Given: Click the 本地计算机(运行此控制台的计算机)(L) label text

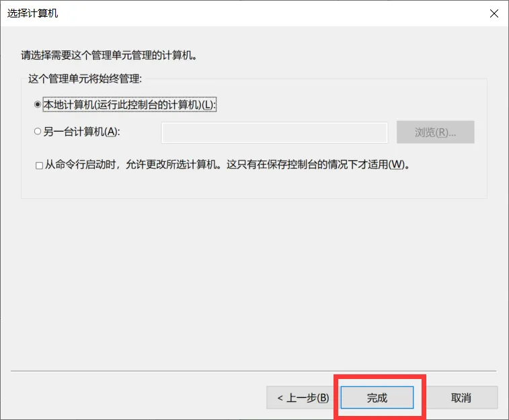Looking at the screenshot, I should point(130,104).
